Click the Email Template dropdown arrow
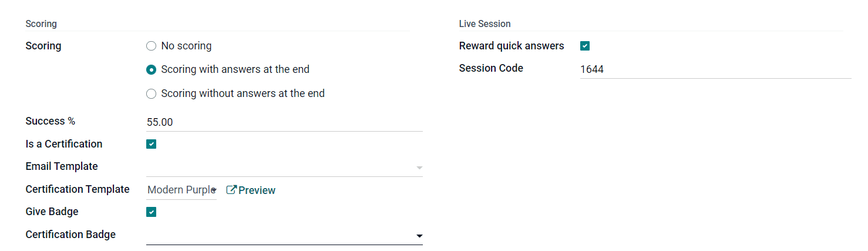This screenshot has width=868, height=251. [x=419, y=168]
